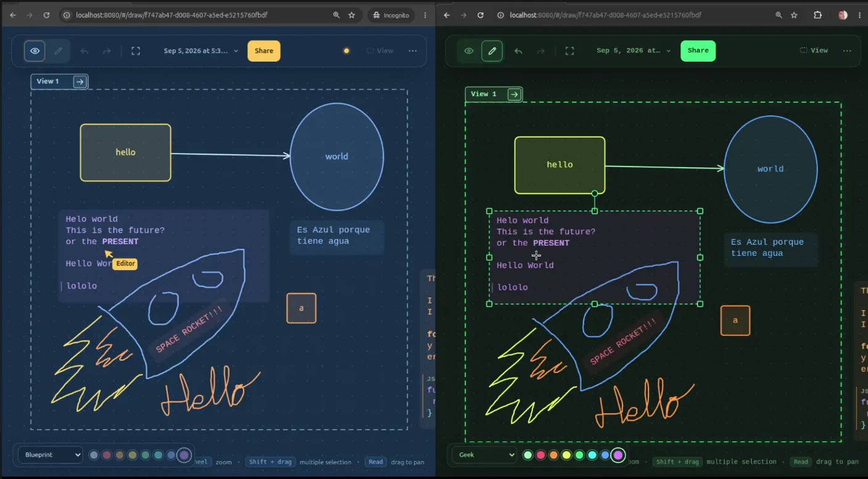Pick the pink-red swatch in right window
Image resolution: width=868 pixels, height=479 pixels.
click(x=541, y=455)
